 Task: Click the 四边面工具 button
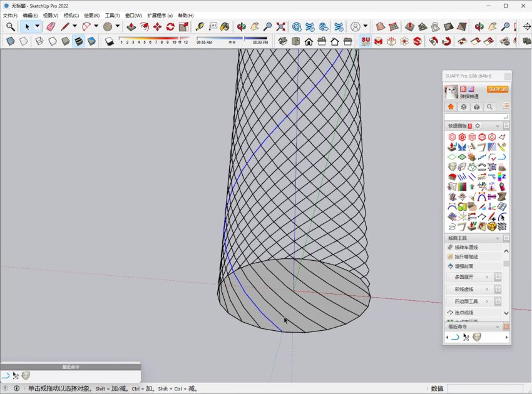(x=469, y=301)
